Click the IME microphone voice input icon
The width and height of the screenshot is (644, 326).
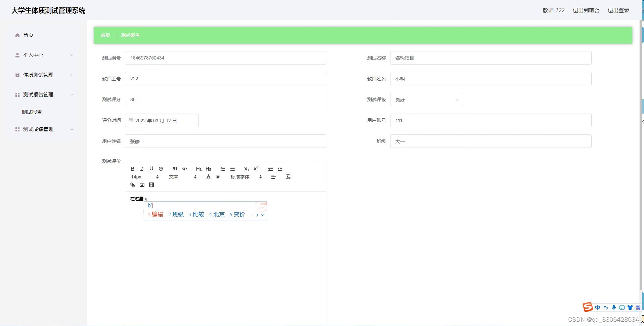(x=614, y=308)
